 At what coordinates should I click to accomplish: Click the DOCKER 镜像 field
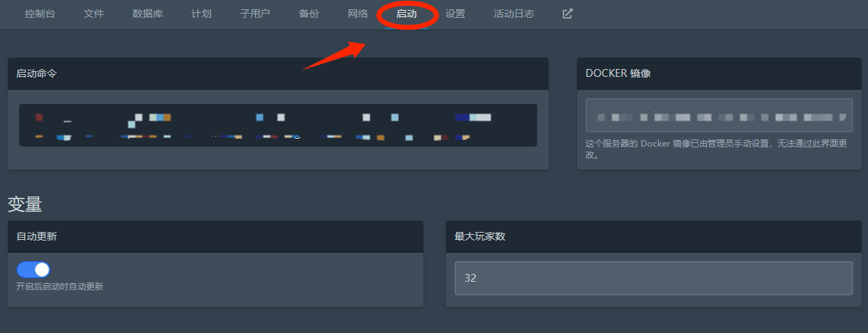pos(719,116)
